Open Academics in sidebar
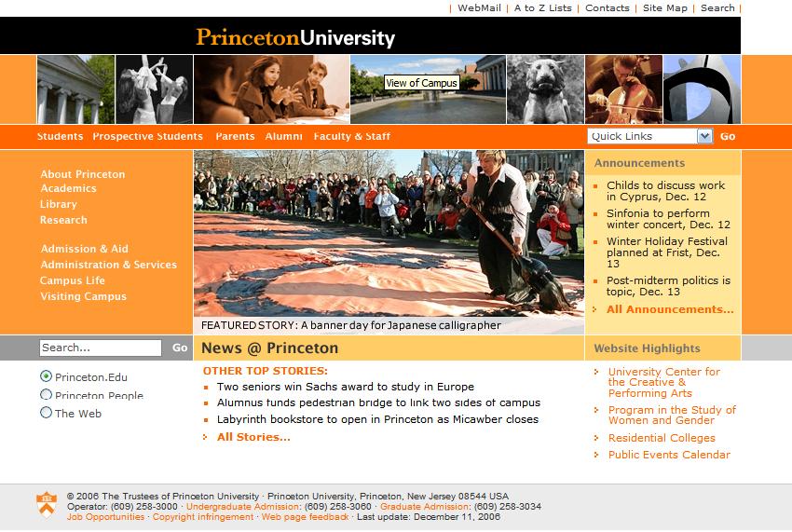 pos(68,188)
